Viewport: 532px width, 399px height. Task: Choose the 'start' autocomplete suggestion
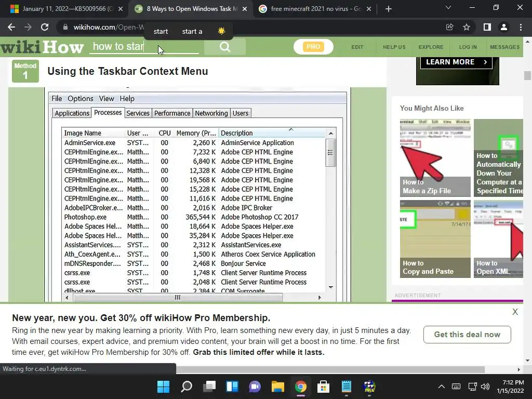coord(161,32)
